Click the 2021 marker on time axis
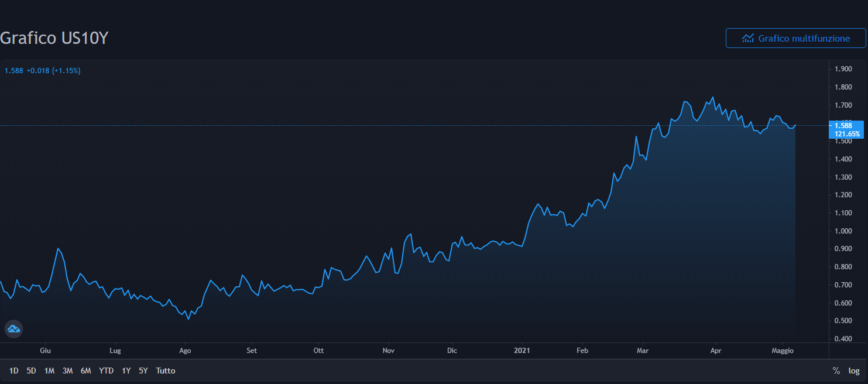 [522, 351]
